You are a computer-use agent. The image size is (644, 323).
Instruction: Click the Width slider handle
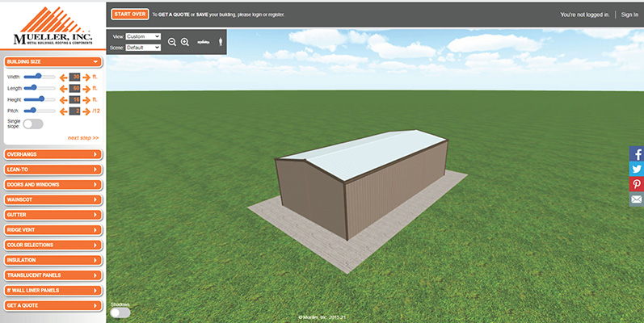click(38, 76)
